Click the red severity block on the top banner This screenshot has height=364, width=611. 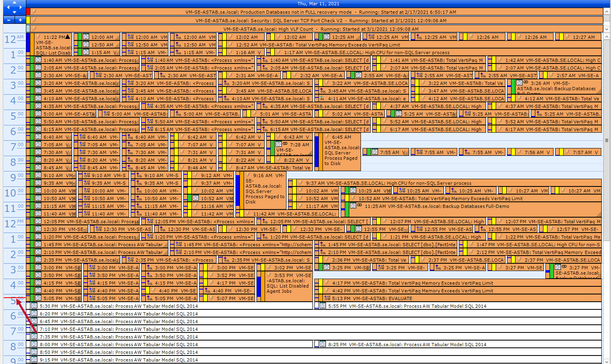(28, 11)
